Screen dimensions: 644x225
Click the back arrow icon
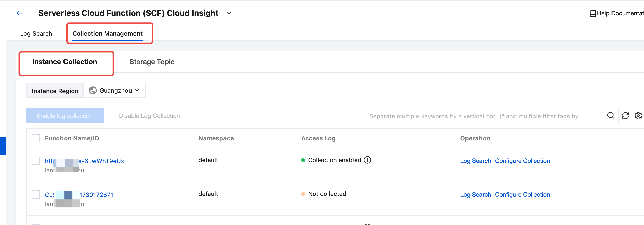pyautogui.click(x=20, y=13)
